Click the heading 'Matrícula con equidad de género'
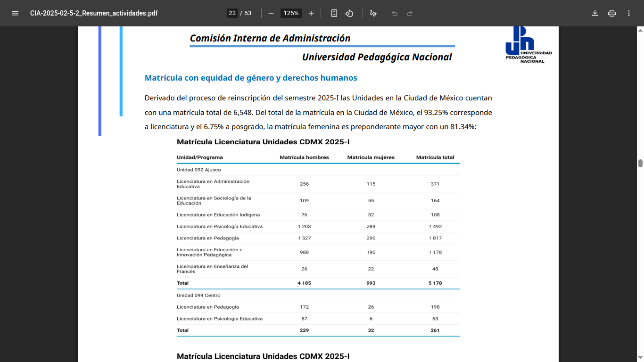 coord(251,78)
